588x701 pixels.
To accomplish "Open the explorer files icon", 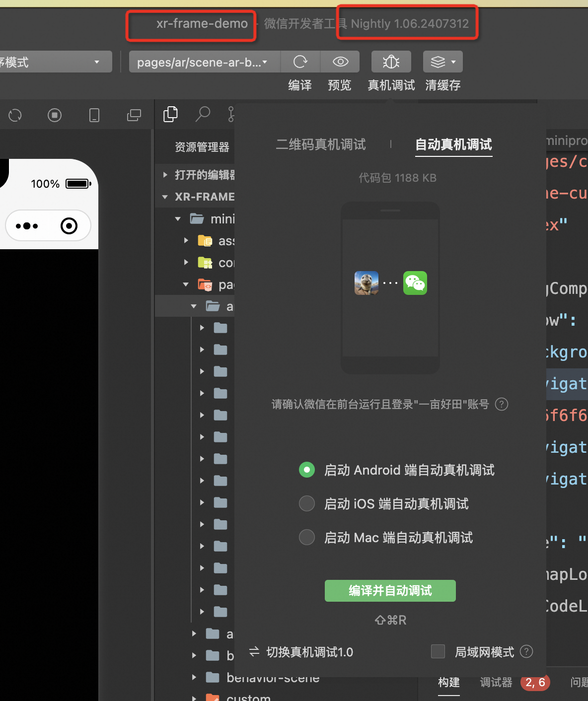I will (x=170, y=114).
